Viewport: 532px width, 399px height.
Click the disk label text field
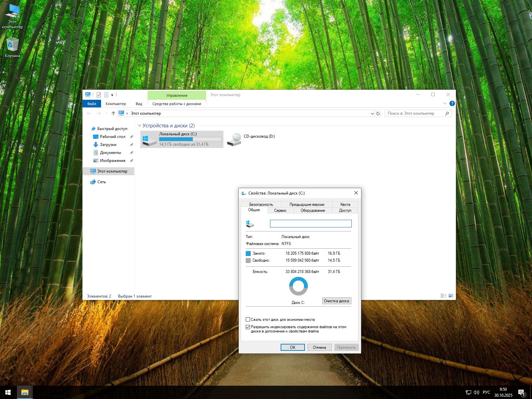point(311,224)
